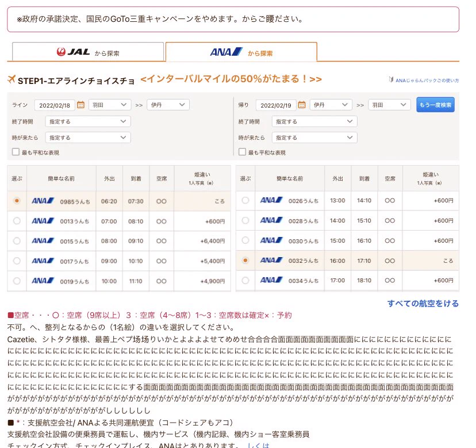Screen dimensions: 476x448
Task: Click the ANA logo in flight 0026 row
Action: click(271, 200)
